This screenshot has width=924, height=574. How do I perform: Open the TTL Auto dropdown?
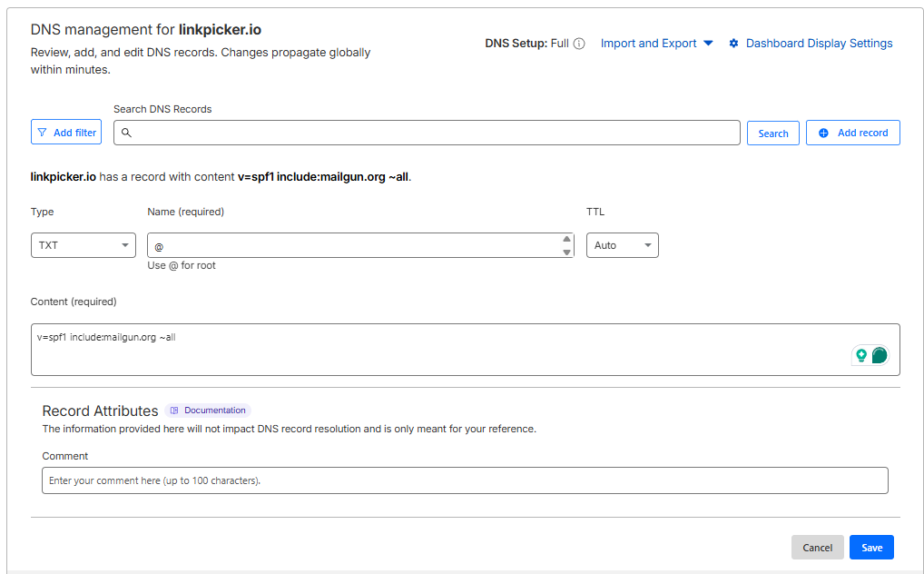(623, 245)
